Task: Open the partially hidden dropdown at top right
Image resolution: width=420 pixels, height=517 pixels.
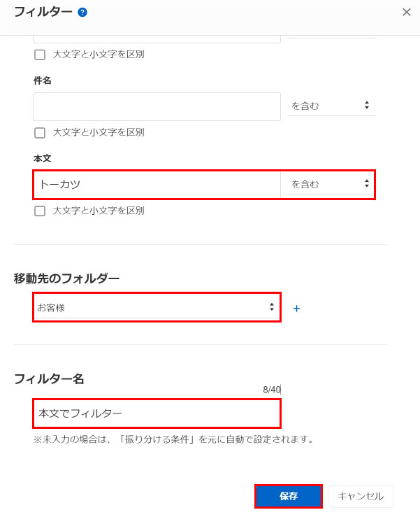Action: click(x=331, y=35)
